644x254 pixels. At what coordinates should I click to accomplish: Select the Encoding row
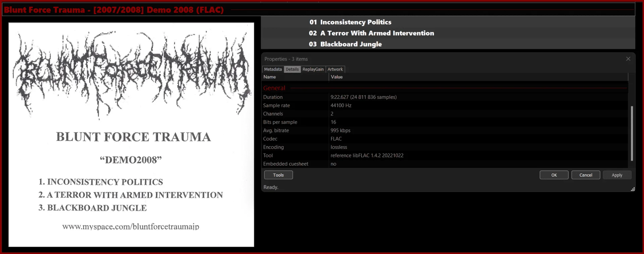[445, 147]
